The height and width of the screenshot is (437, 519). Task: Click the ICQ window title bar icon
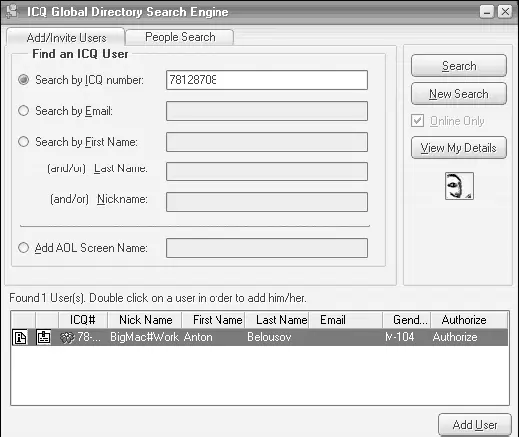click(x=12, y=11)
